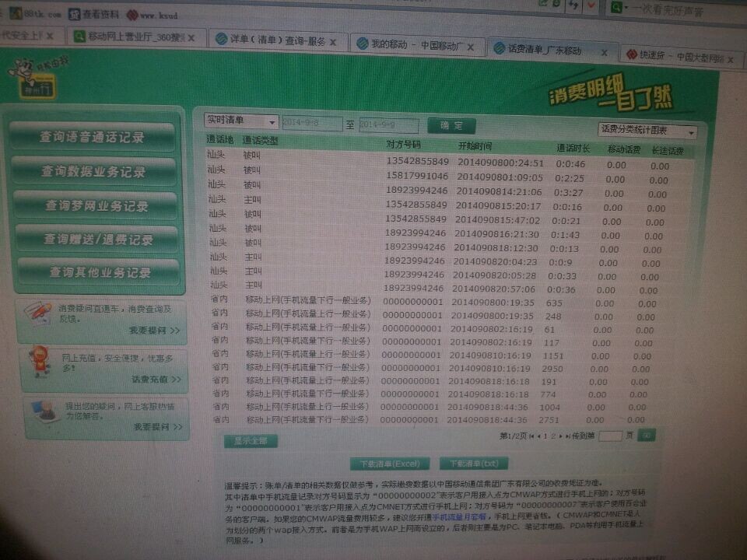
Task: Go to next page arrow icon
Action: 561,436
